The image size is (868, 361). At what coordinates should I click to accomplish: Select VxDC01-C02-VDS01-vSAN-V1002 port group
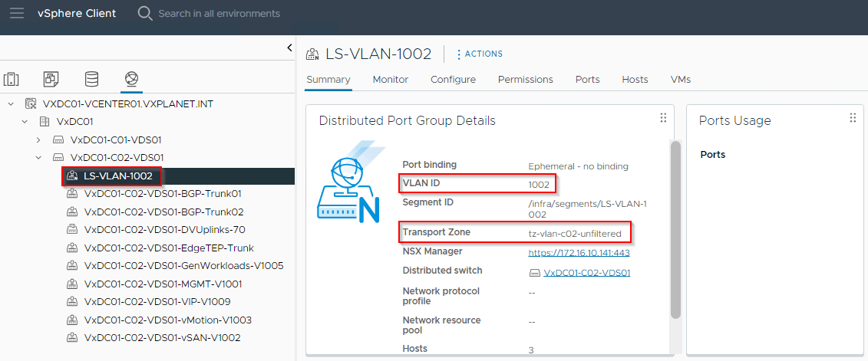tap(162, 337)
